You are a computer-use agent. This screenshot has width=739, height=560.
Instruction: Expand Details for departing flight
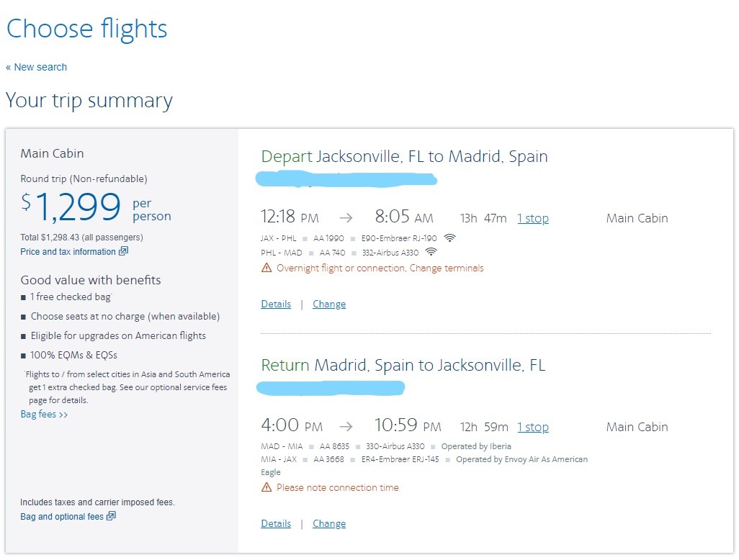tap(276, 304)
